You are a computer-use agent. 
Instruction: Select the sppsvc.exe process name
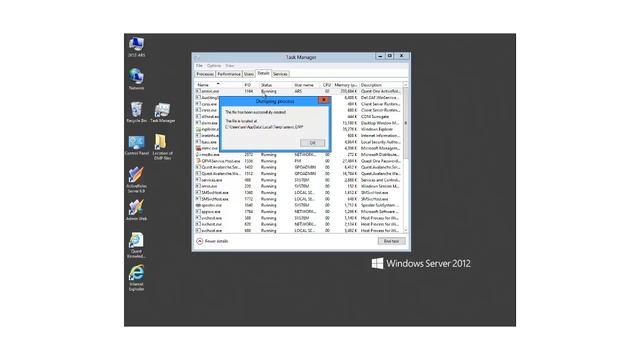point(211,211)
